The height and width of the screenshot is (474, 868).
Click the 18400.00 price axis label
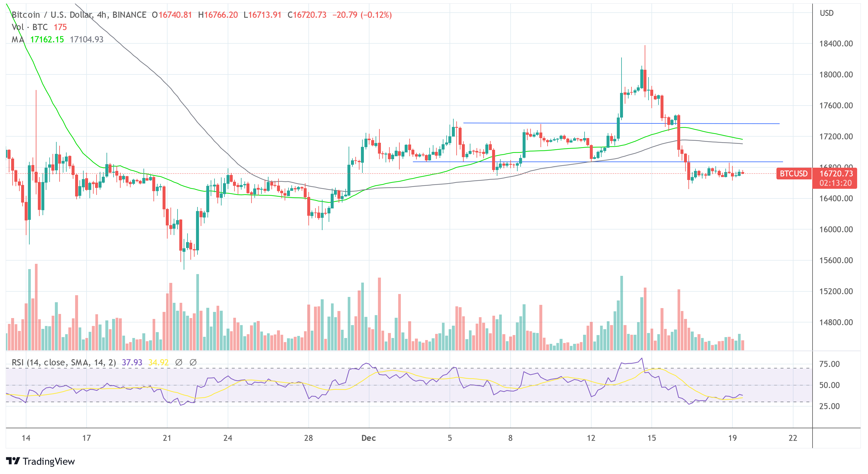click(x=836, y=43)
